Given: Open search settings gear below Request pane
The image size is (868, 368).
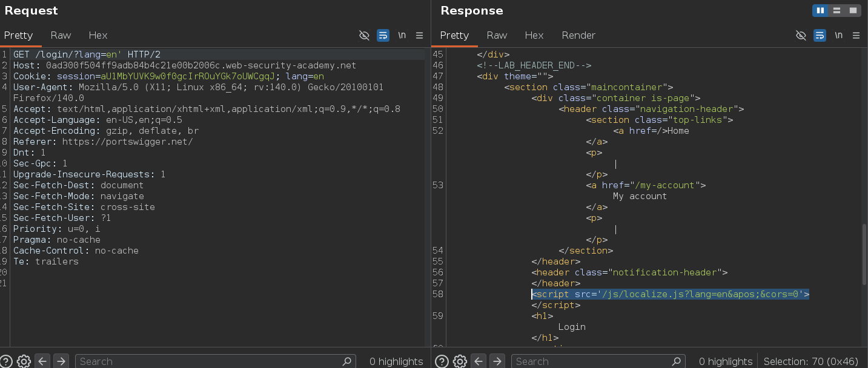Looking at the screenshot, I should coord(24,361).
